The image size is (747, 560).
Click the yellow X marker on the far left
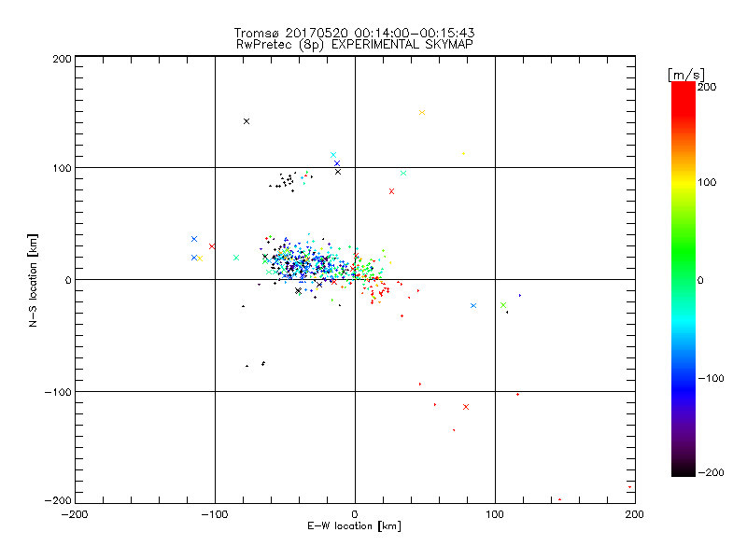coord(200,259)
